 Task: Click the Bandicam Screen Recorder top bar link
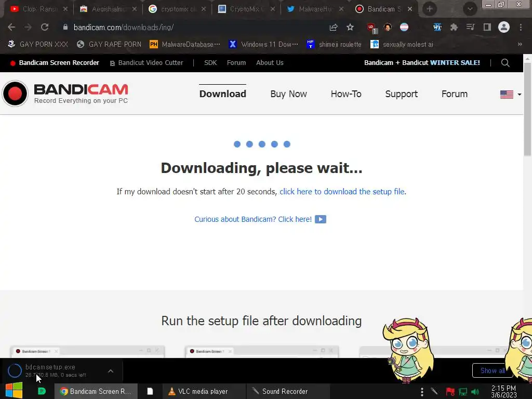point(55,63)
